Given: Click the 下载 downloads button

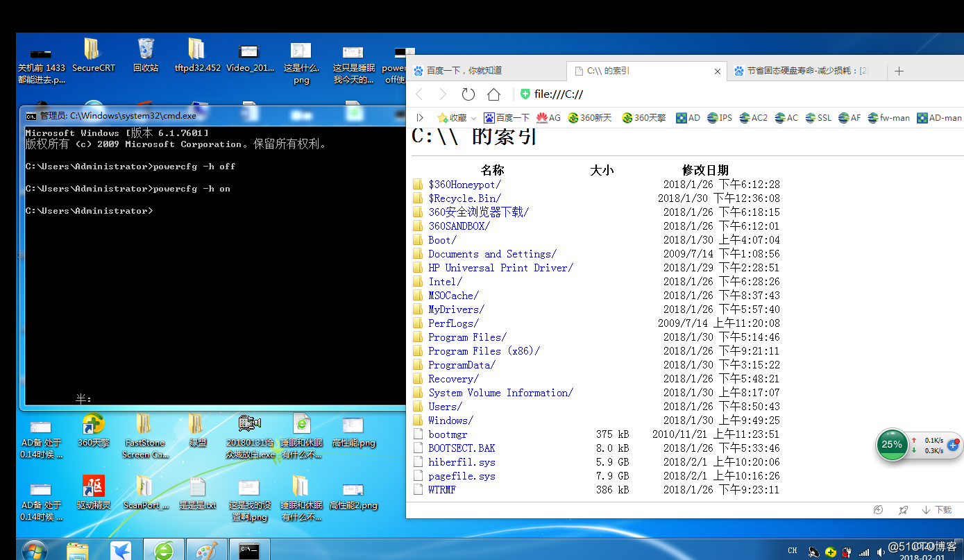Looking at the screenshot, I should point(937,510).
